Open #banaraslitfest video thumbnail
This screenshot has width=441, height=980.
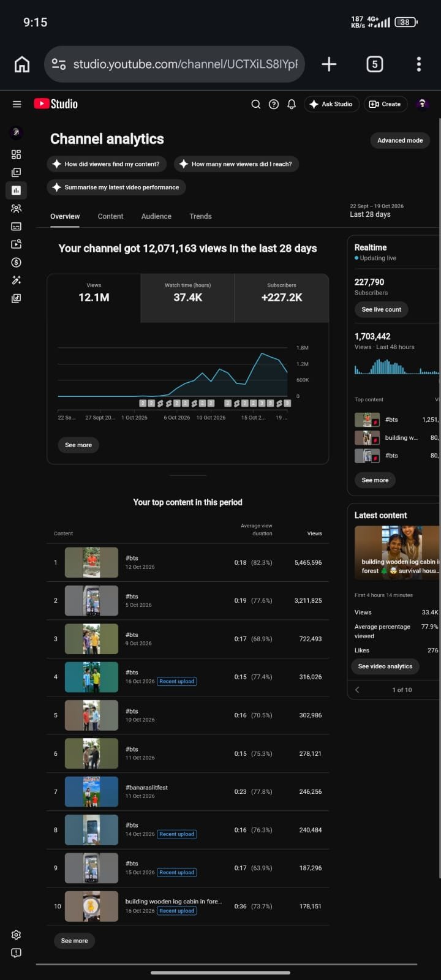click(91, 791)
